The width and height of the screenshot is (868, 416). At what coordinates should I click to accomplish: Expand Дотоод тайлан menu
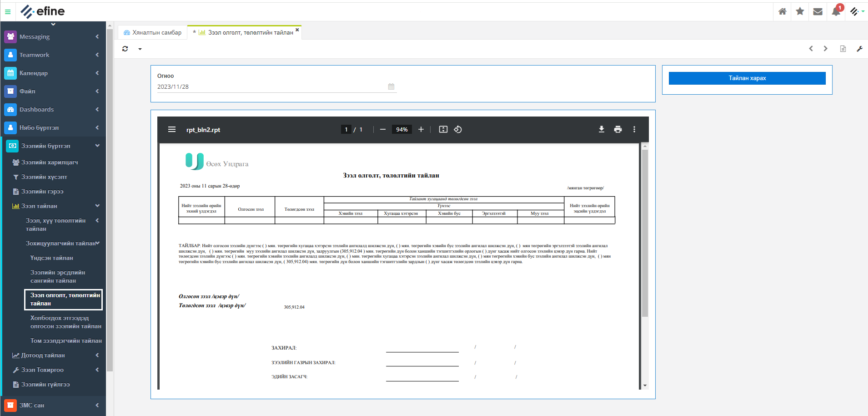pyautogui.click(x=43, y=355)
